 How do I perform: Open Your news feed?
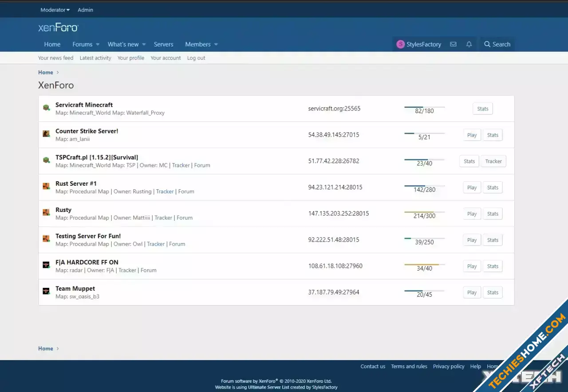click(x=56, y=58)
